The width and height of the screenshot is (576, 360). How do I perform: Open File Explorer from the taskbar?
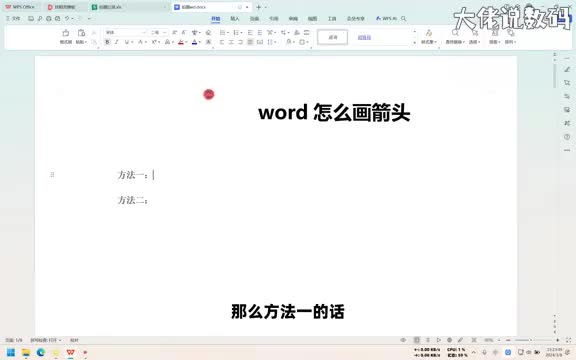[x=26, y=353]
